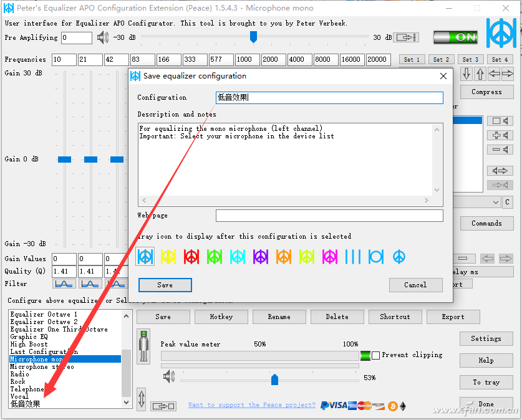The height and width of the screenshot is (420, 522).
Task: Click the vertical double-arrow resize icon
Action: point(141,399)
